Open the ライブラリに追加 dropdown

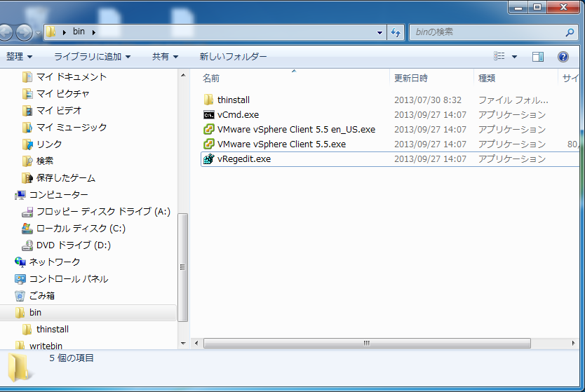point(93,57)
